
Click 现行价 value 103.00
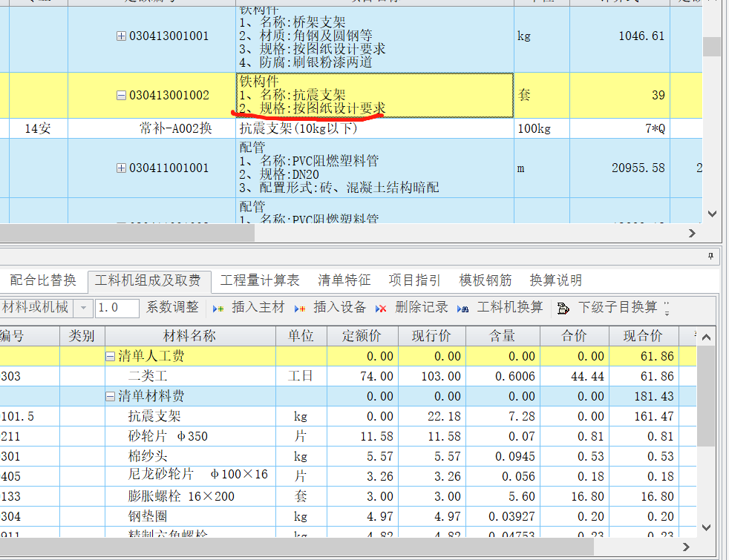tap(431, 376)
